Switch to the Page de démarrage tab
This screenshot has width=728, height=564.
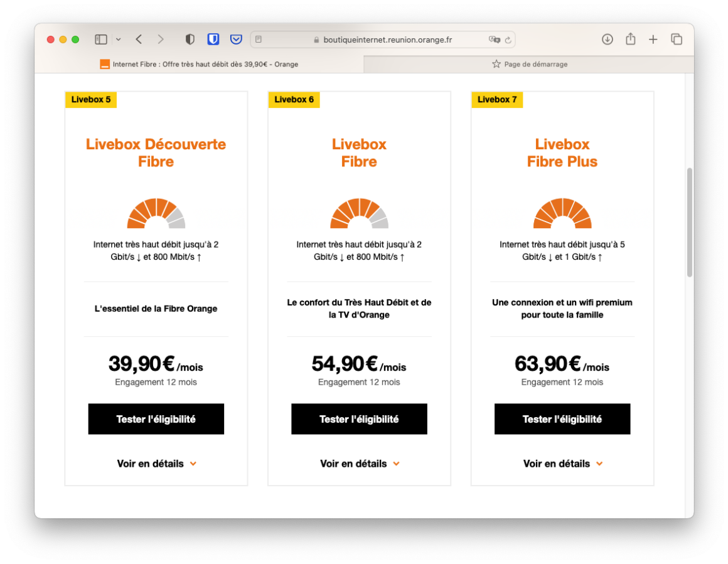pos(533,63)
